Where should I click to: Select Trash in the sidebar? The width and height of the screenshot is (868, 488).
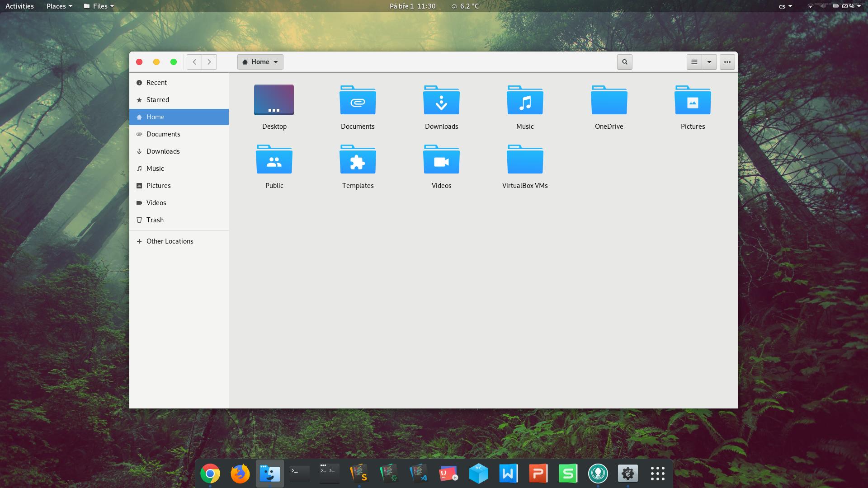(155, 220)
